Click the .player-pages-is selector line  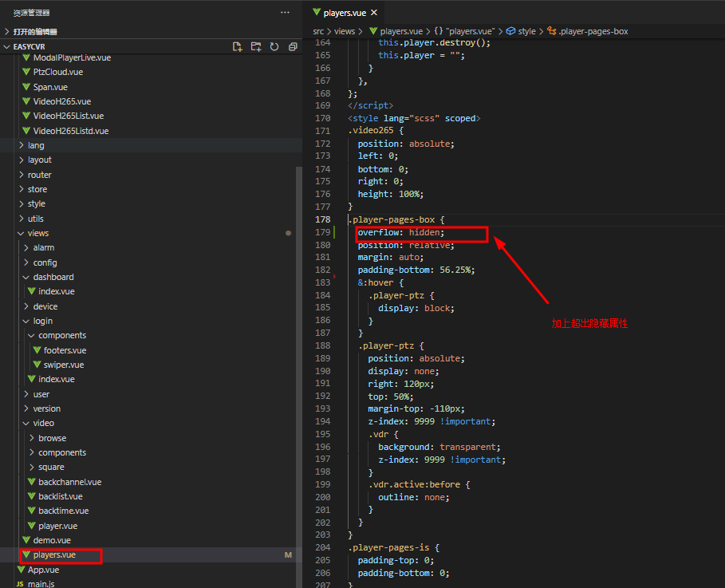[393, 547]
